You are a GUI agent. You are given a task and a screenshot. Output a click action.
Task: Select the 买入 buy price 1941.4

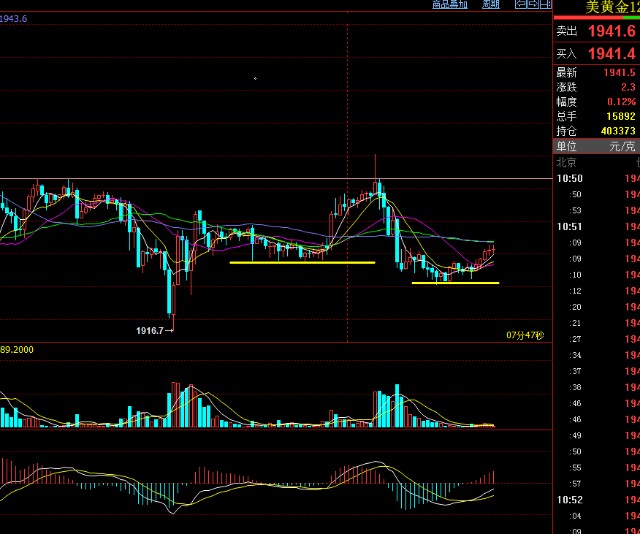pos(611,54)
